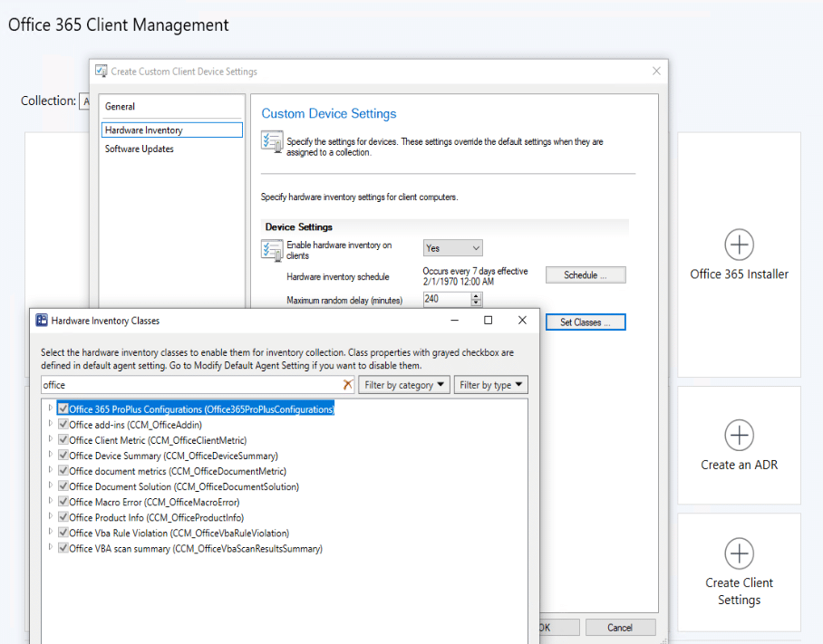
Task: Select the General settings page
Action: pyautogui.click(x=119, y=106)
